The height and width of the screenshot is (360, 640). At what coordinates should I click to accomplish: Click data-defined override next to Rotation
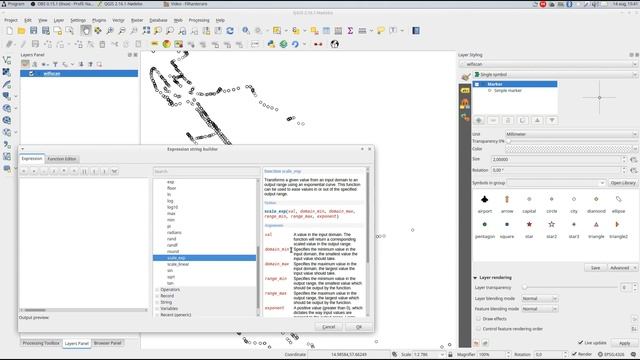pos(633,170)
